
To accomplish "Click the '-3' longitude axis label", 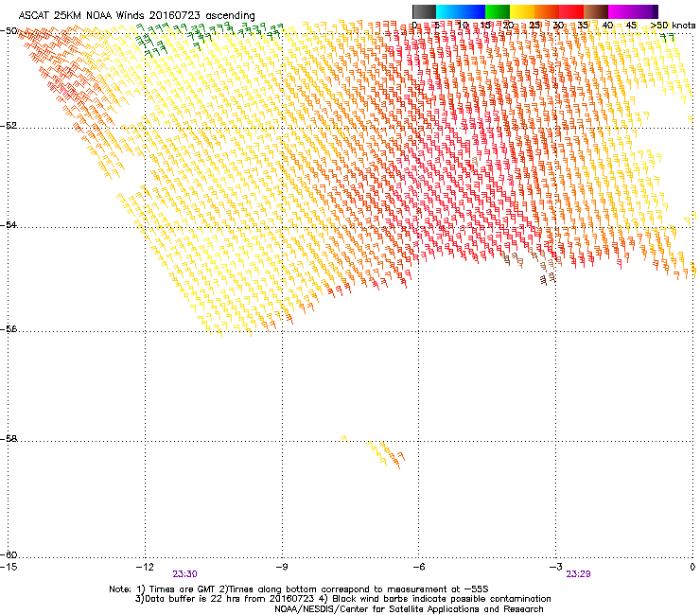I will 555,567.
